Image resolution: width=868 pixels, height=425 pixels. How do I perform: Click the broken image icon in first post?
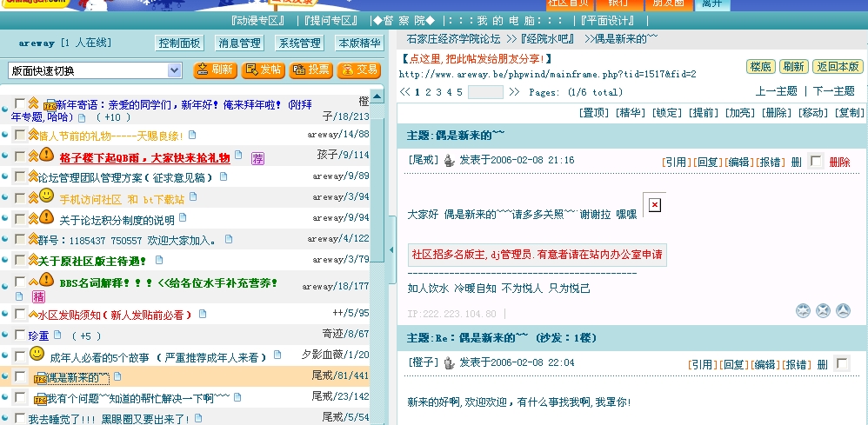(x=654, y=204)
